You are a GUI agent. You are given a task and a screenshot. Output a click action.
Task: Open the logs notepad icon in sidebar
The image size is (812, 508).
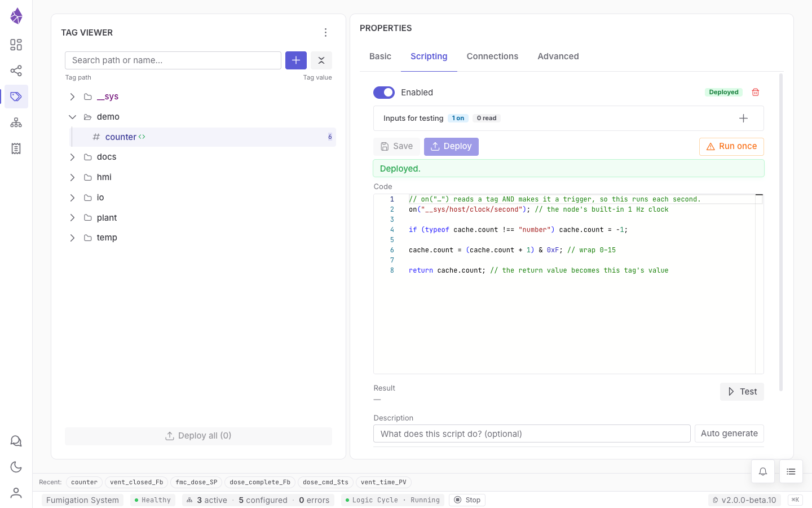coord(16,148)
